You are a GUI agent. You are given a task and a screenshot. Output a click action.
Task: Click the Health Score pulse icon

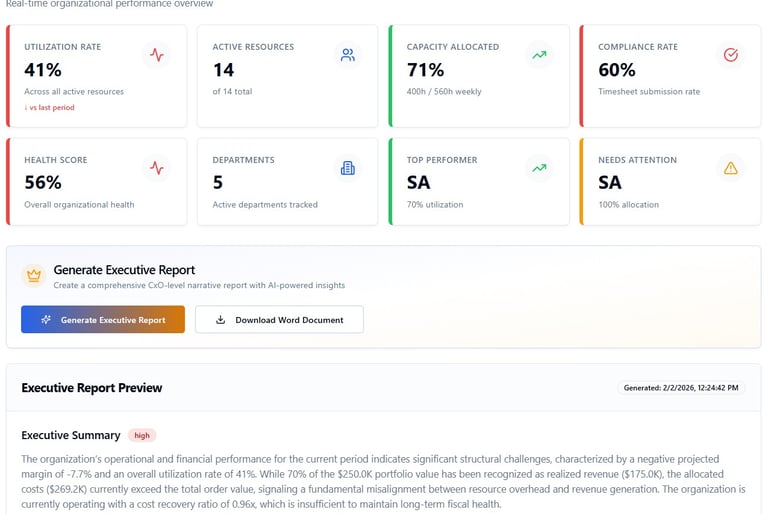click(x=156, y=168)
